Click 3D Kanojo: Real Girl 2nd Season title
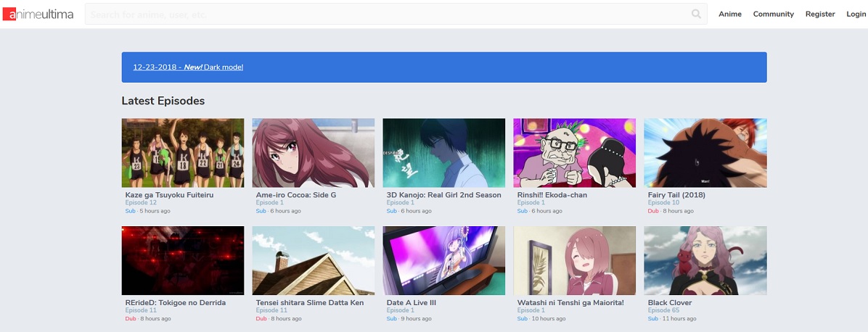 click(x=444, y=195)
